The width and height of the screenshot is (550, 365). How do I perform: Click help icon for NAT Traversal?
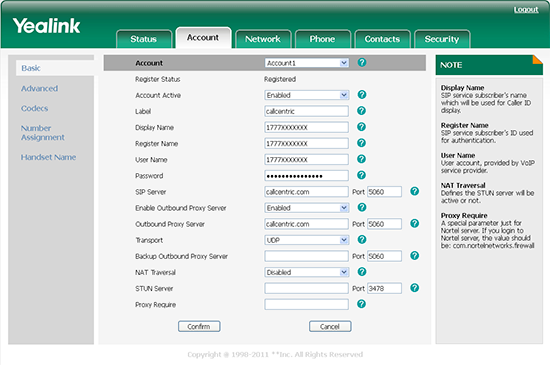coord(362,272)
